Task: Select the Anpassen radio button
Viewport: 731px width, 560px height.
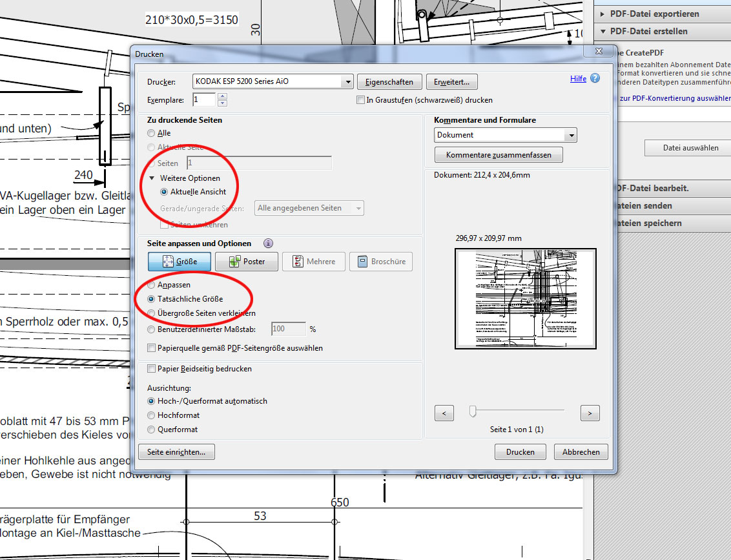Action: [x=151, y=285]
